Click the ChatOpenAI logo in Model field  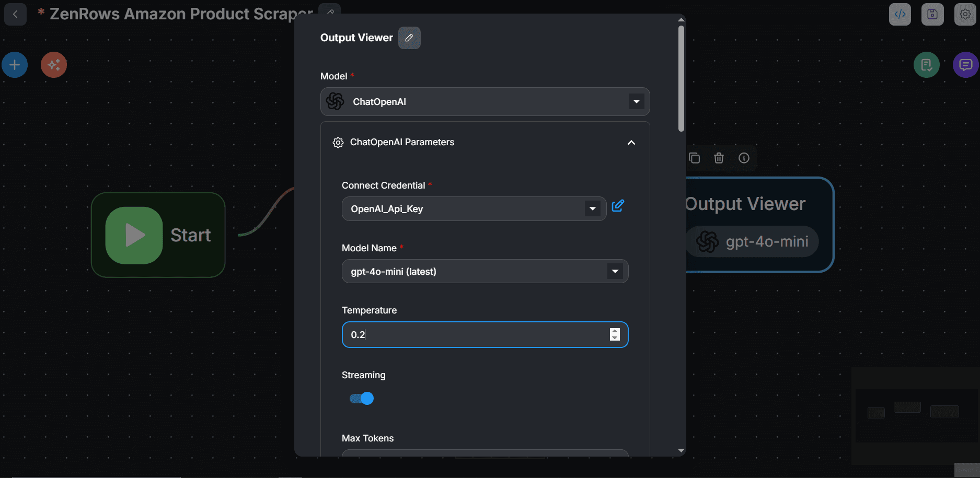(335, 101)
